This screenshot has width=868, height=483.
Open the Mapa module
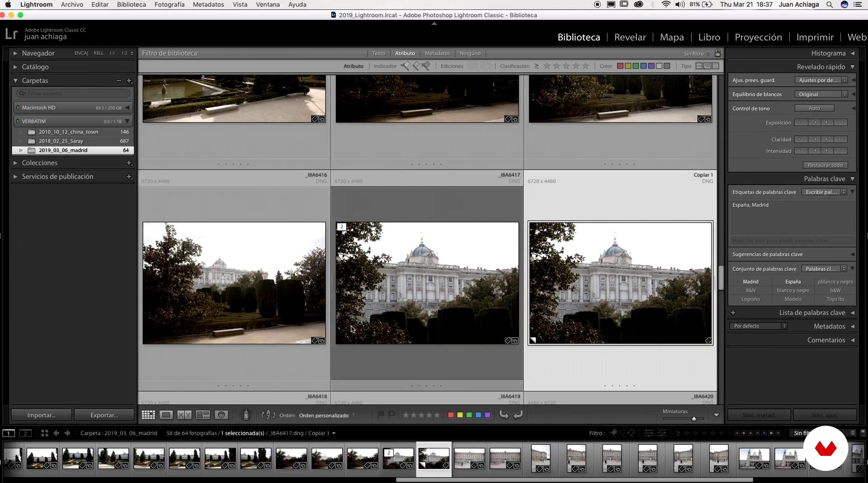coord(672,37)
